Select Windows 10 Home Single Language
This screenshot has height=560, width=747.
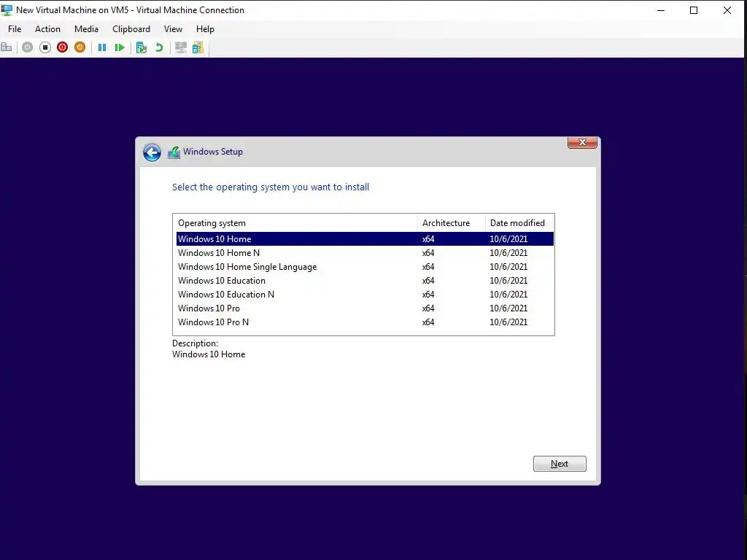(x=365, y=267)
